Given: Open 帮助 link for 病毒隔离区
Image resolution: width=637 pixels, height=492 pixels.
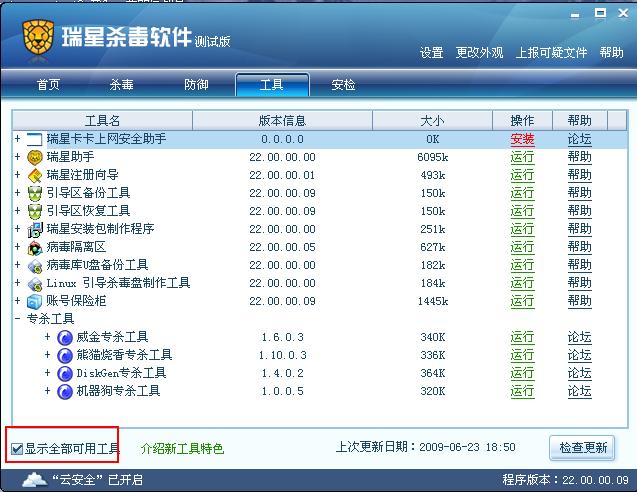Looking at the screenshot, I should click(579, 247).
